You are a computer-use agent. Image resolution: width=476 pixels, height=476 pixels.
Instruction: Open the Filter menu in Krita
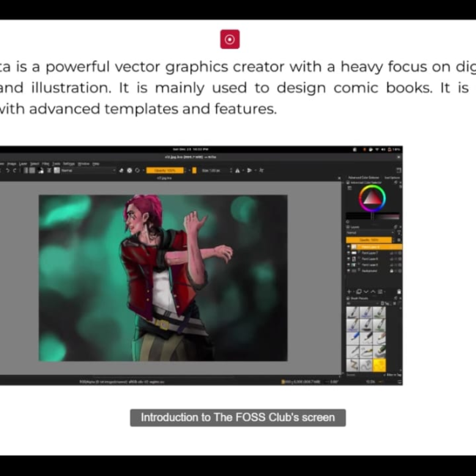pos(45,163)
